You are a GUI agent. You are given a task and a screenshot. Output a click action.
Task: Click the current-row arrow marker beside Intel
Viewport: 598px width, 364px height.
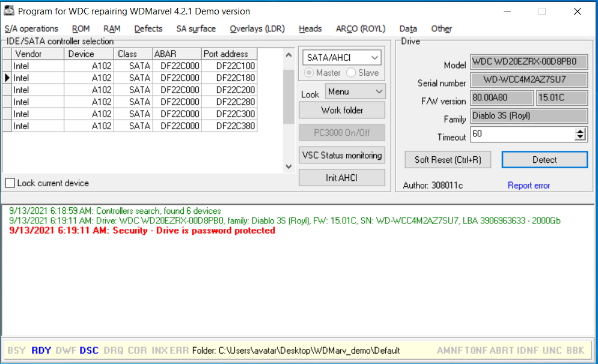click(7, 77)
